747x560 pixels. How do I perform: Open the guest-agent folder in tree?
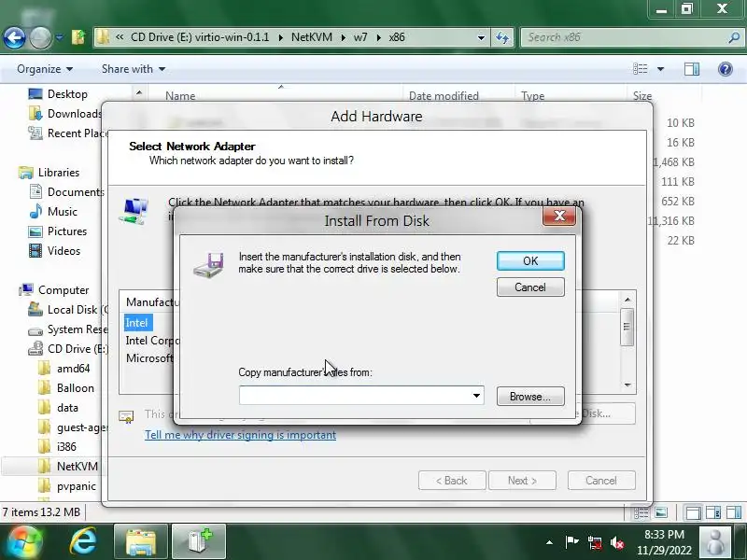tap(73, 427)
